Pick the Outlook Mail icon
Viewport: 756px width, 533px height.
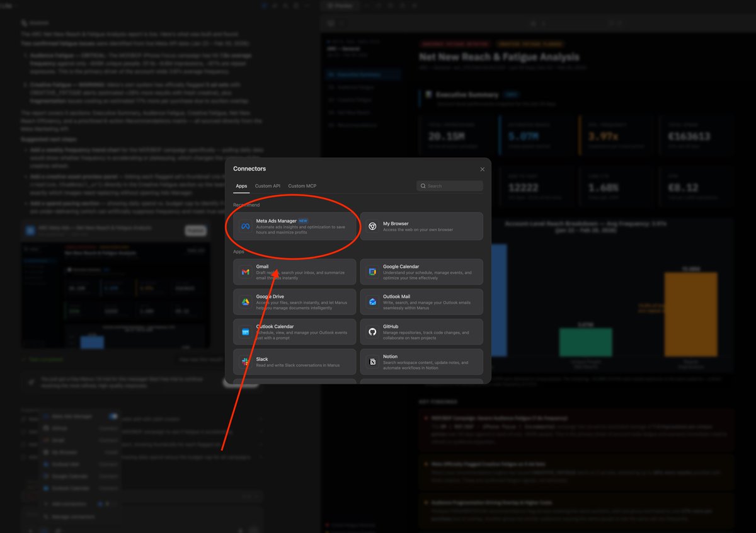372,302
